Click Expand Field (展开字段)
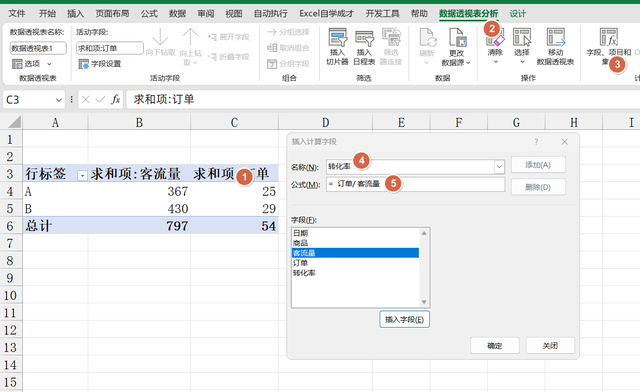This screenshot has width=640, height=392. 229,37
